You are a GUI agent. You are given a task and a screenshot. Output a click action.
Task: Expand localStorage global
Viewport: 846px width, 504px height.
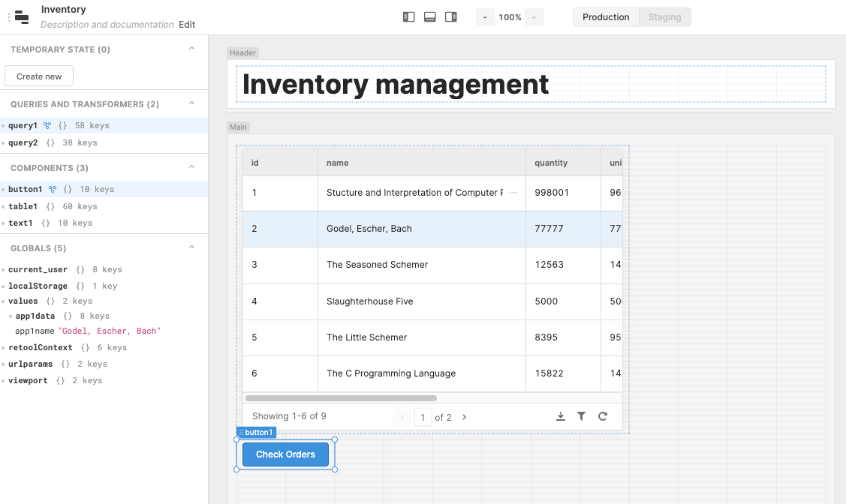click(x=3, y=286)
